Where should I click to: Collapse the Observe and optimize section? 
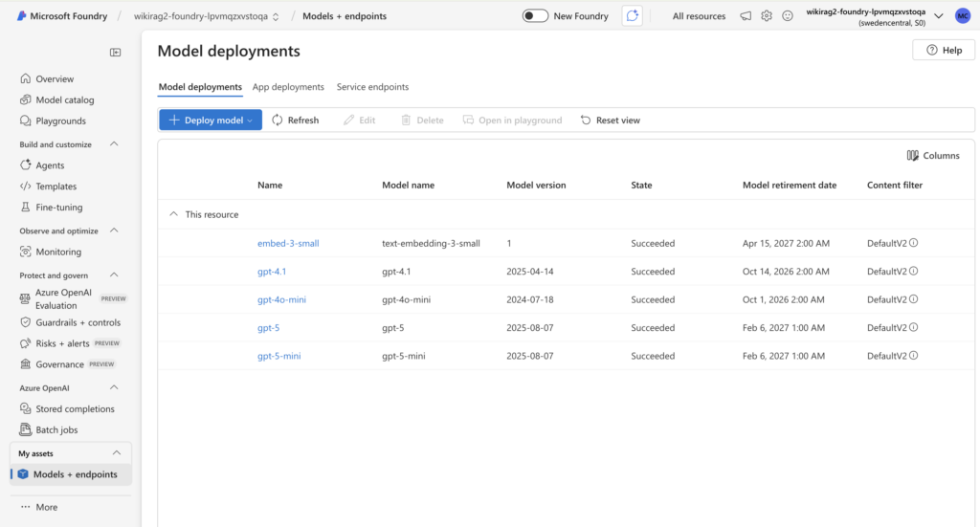[114, 231]
